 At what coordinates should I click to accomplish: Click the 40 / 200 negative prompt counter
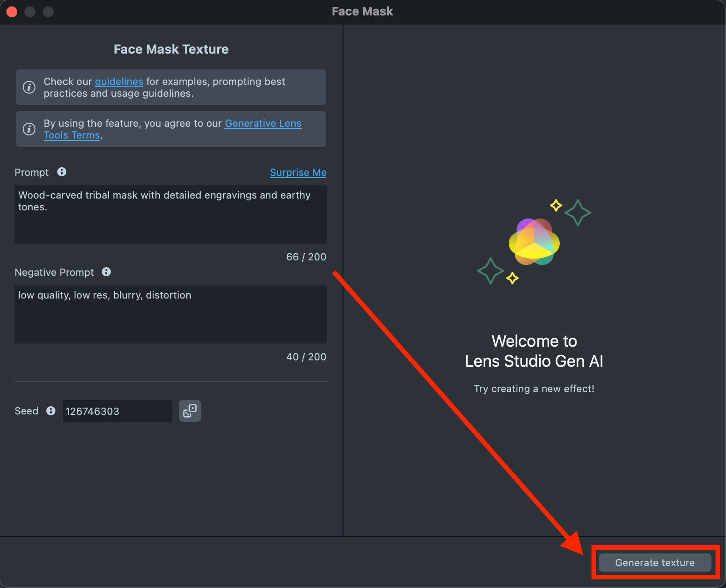(306, 357)
